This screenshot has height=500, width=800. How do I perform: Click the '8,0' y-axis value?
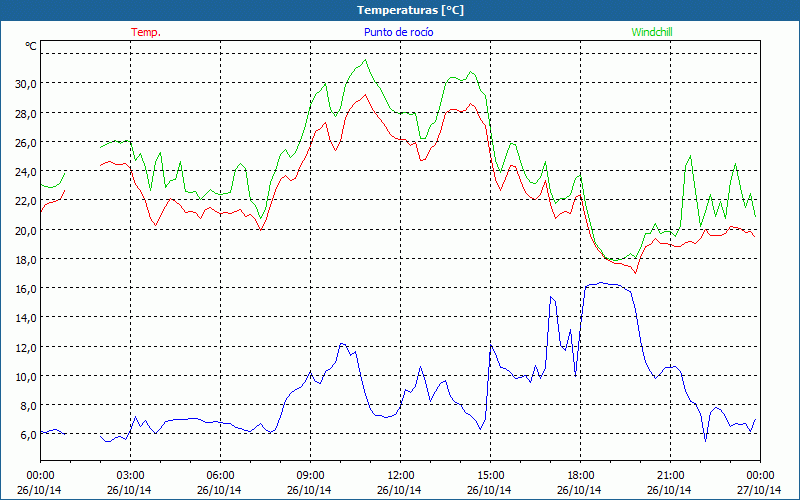pos(29,406)
